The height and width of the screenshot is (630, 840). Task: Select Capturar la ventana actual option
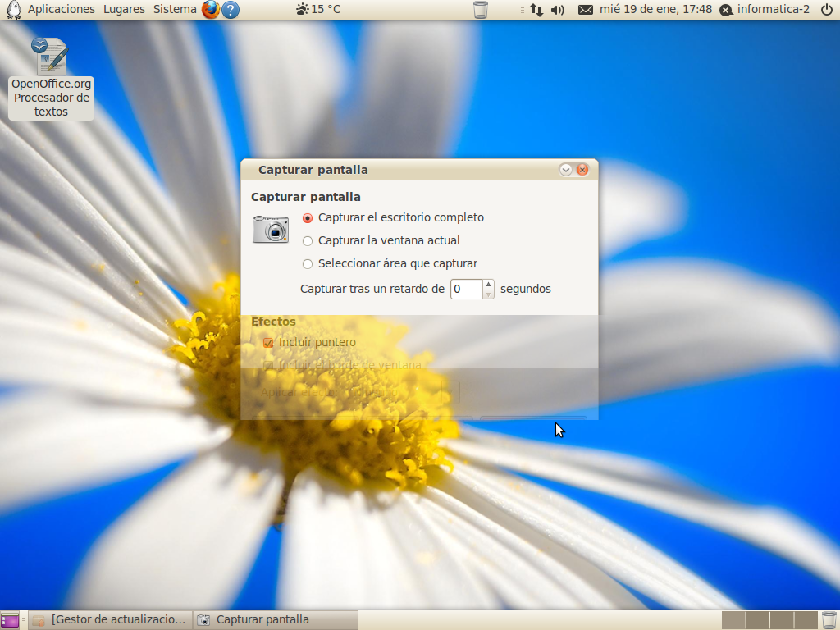coord(308,241)
